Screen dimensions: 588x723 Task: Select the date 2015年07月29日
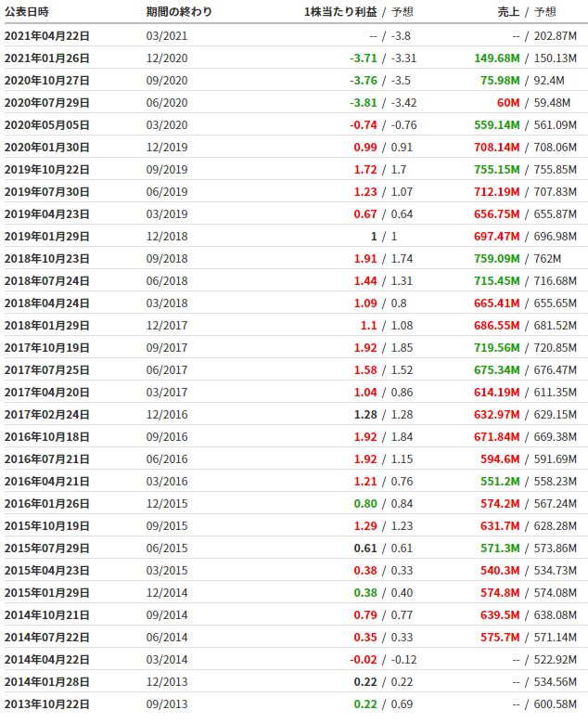[x=47, y=549]
